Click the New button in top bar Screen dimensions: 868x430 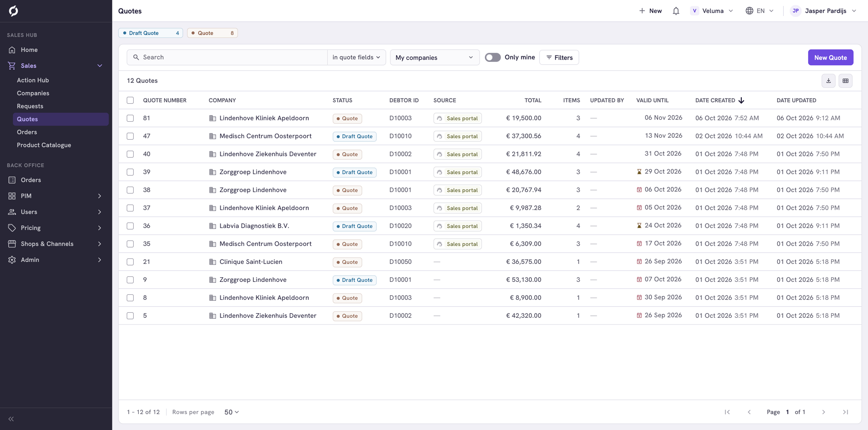651,11
